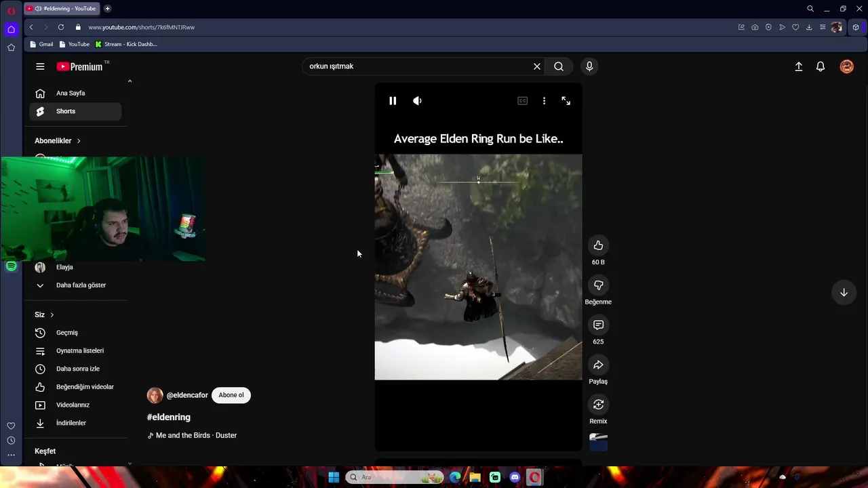The image size is (868, 488).
Task: Open File Explorer from taskbar
Action: pos(475,477)
